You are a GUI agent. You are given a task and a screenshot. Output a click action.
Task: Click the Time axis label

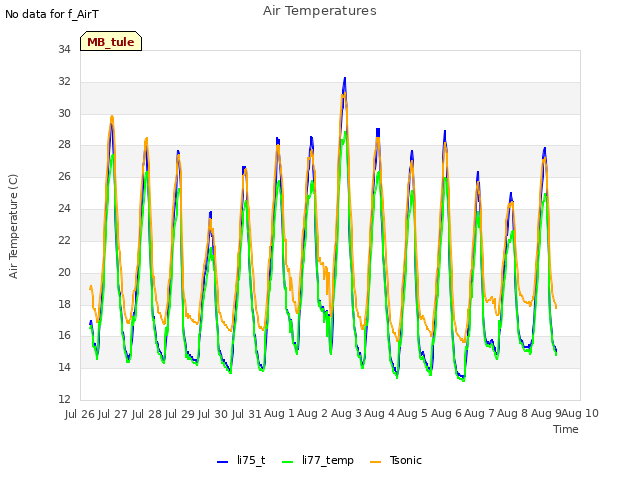(566, 429)
